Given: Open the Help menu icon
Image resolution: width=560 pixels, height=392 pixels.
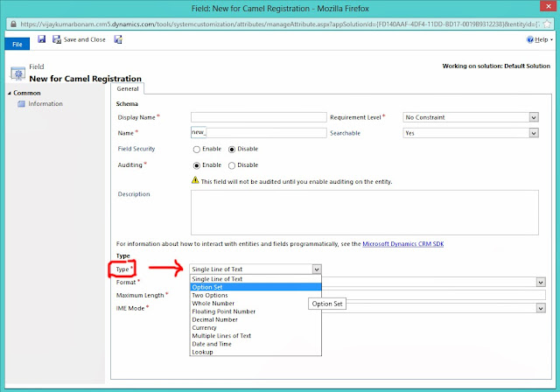Looking at the screenshot, I should click(529, 39).
